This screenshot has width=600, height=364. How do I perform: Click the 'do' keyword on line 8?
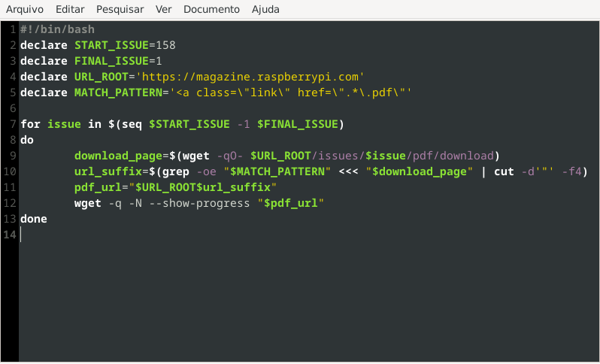pyautogui.click(x=27, y=140)
